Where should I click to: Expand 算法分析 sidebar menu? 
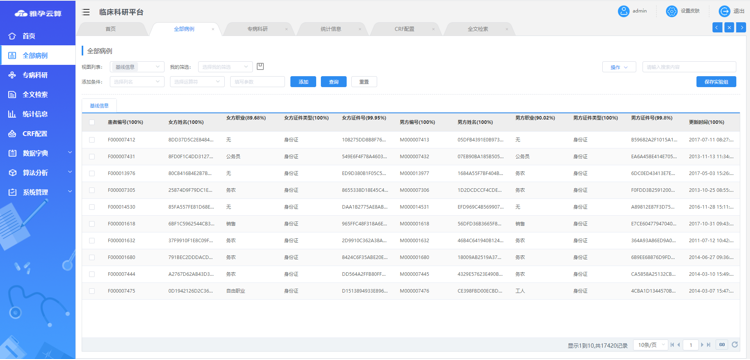38,173
